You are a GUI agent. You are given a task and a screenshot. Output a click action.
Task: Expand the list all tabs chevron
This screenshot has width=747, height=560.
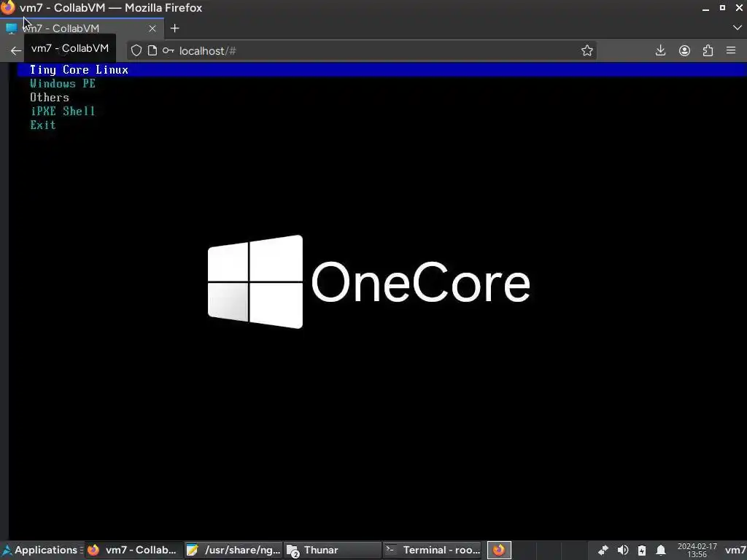coord(737,28)
